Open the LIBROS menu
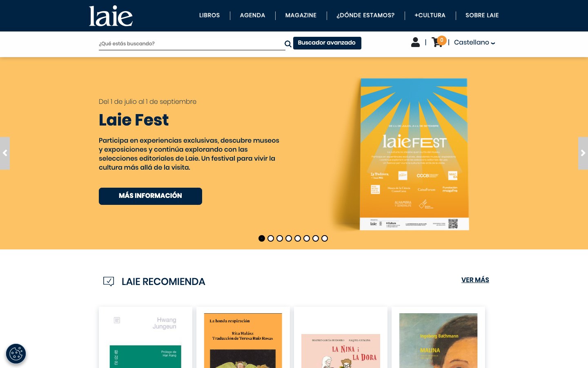The height and width of the screenshot is (368, 588). coord(209,15)
